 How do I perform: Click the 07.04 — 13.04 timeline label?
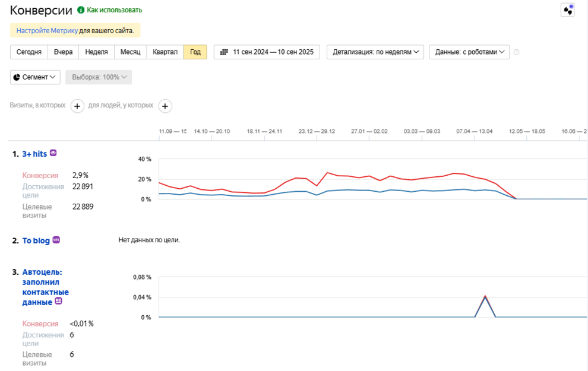475,132
